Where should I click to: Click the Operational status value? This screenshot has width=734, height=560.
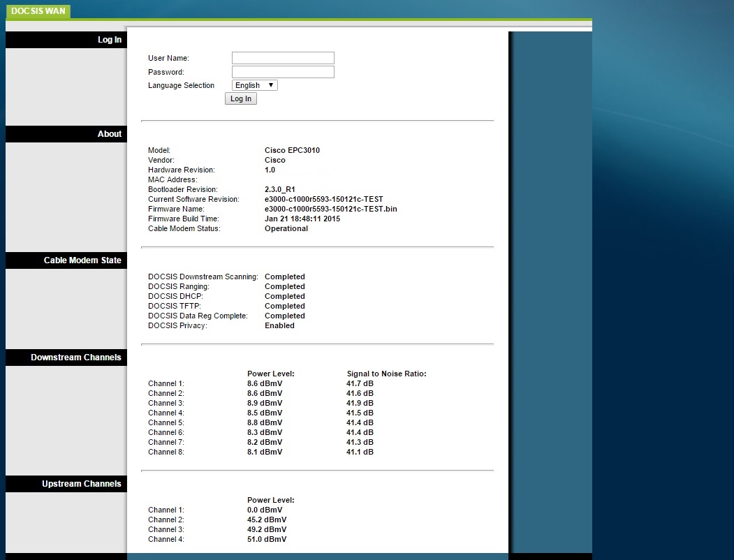[x=286, y=229]
